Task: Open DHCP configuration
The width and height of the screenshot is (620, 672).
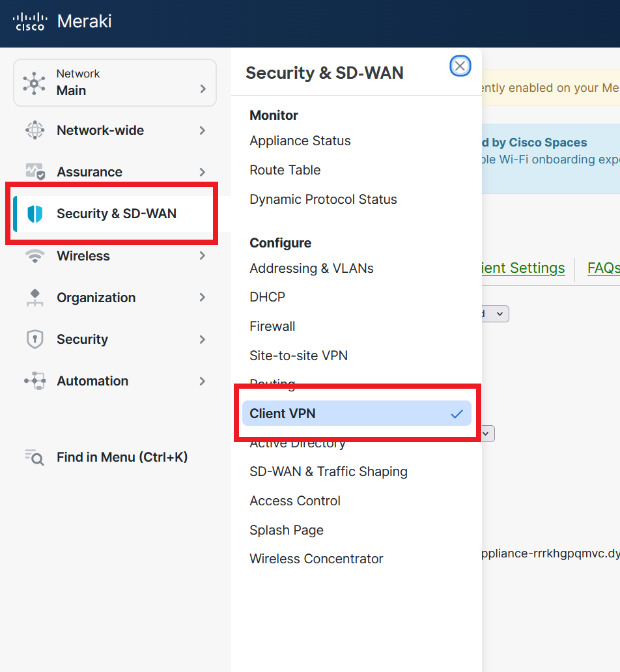Action: (268, 297)
